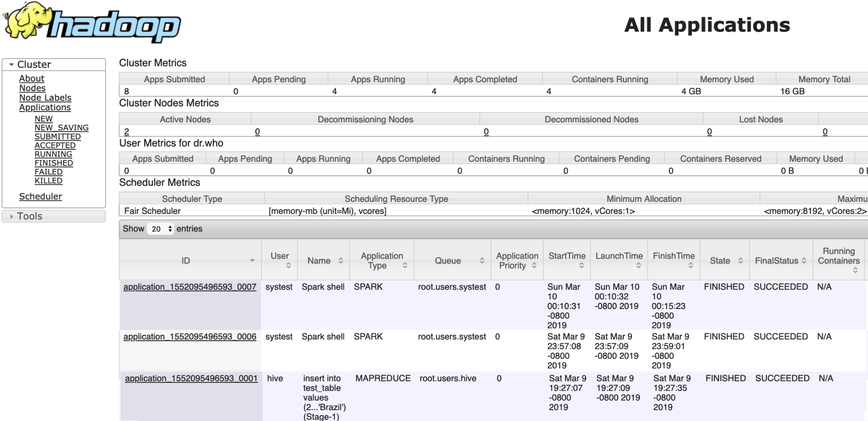Sort applications by User column
The image size is (868, 421).
click(x=280, y=260)
